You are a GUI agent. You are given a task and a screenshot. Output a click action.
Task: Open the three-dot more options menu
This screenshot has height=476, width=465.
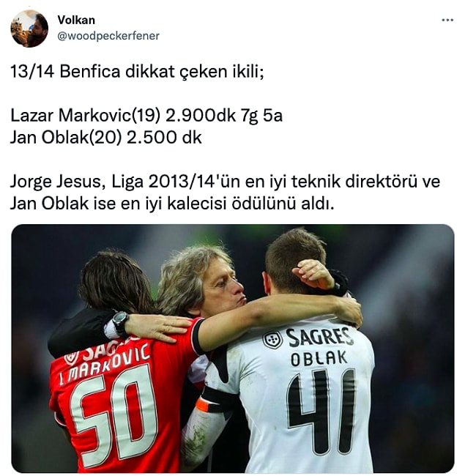(447, 21)
